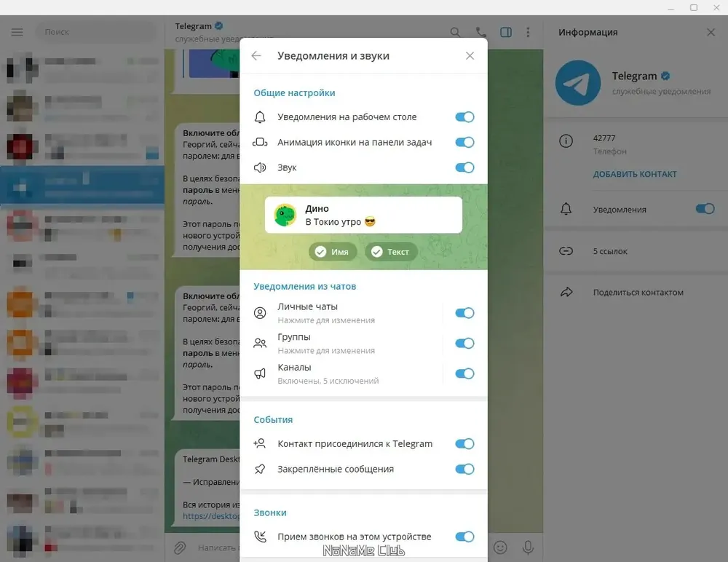The width and height of the screenshot is (728, 562).
Task: Open Каналы notification exceptions
Action: coord(342,373)
